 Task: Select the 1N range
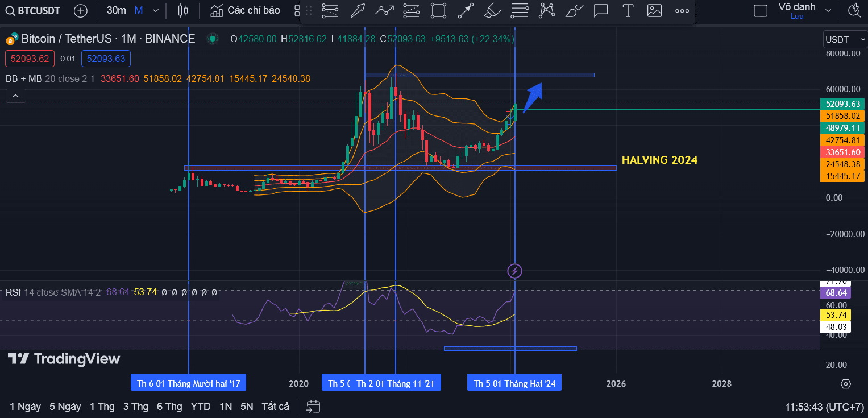226,407
